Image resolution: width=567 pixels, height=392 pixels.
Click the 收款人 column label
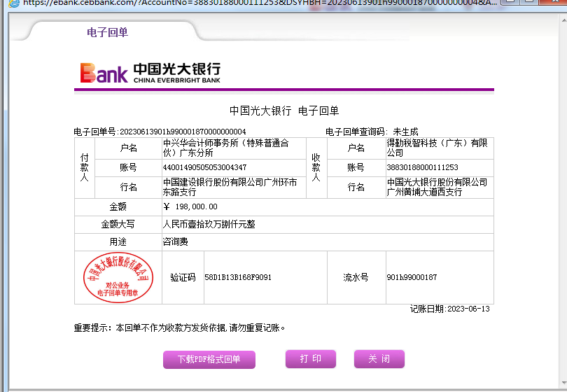coord(316,167)
